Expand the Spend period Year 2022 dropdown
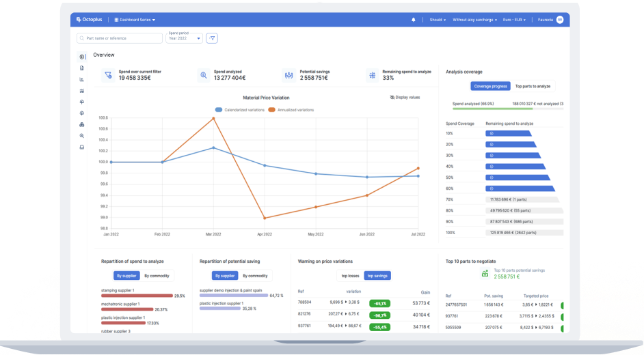The height and width of the screenshot is (355, 644). coord(185,38)
